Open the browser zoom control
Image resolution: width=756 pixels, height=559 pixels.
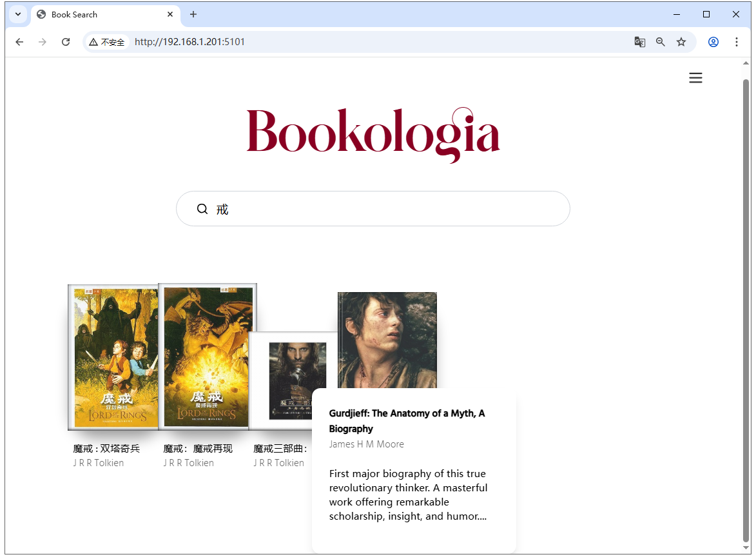coord(661,42)
